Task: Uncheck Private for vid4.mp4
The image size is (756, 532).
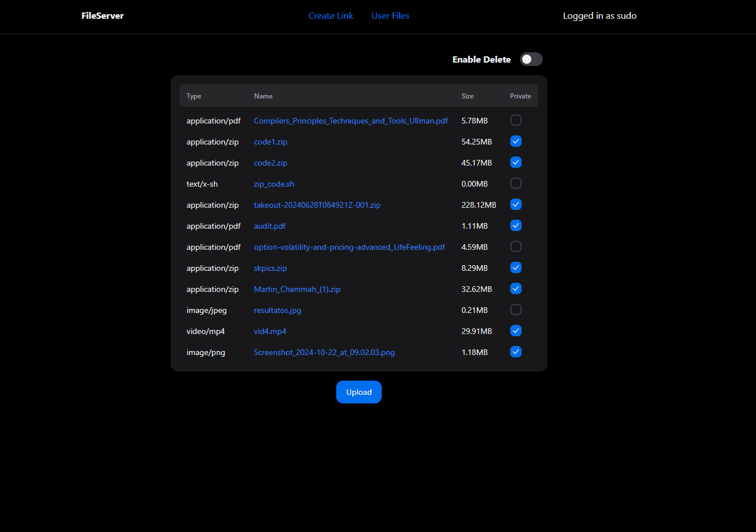Action: 515,331
